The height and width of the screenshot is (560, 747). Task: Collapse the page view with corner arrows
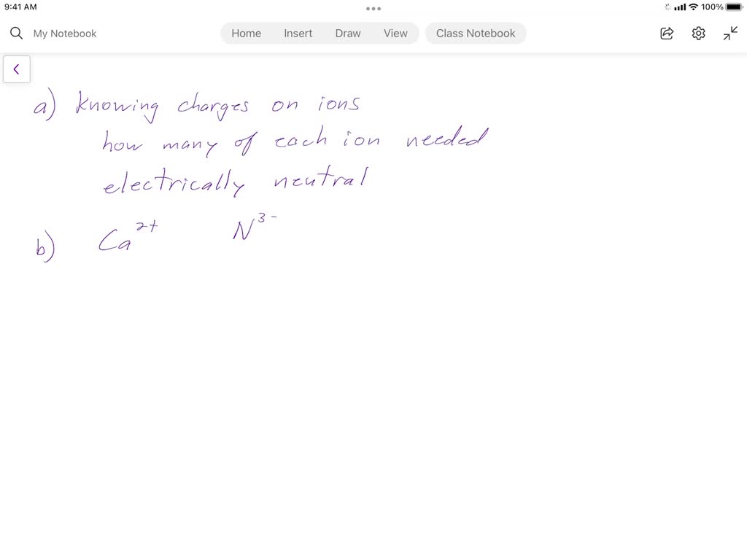[729, 33]
